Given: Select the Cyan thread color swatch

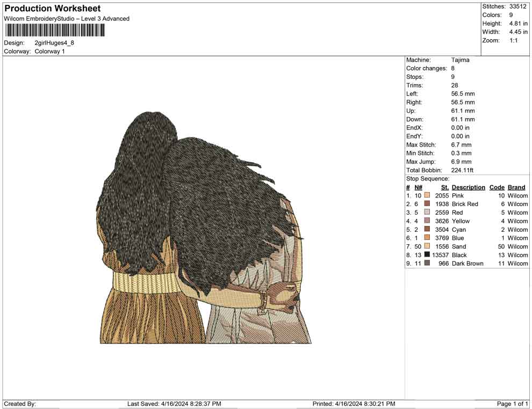Looking at the screenshot, I should pos(427,229).
